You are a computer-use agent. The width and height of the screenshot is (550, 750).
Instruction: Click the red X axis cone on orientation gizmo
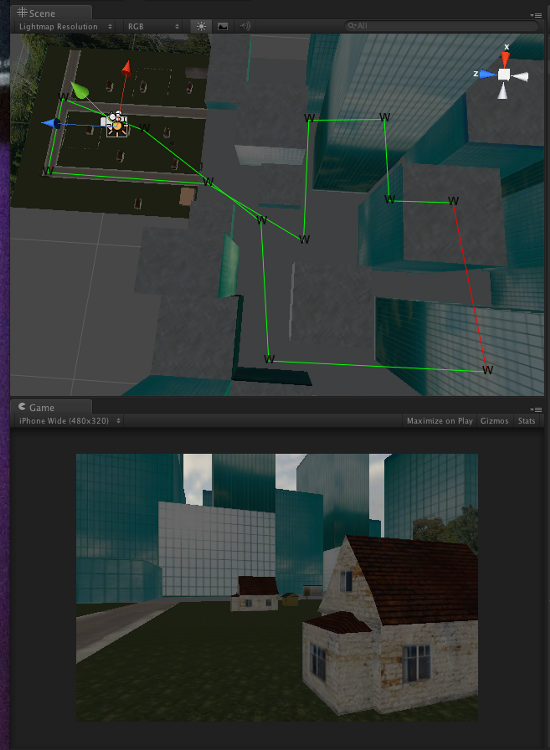(506, 59)
